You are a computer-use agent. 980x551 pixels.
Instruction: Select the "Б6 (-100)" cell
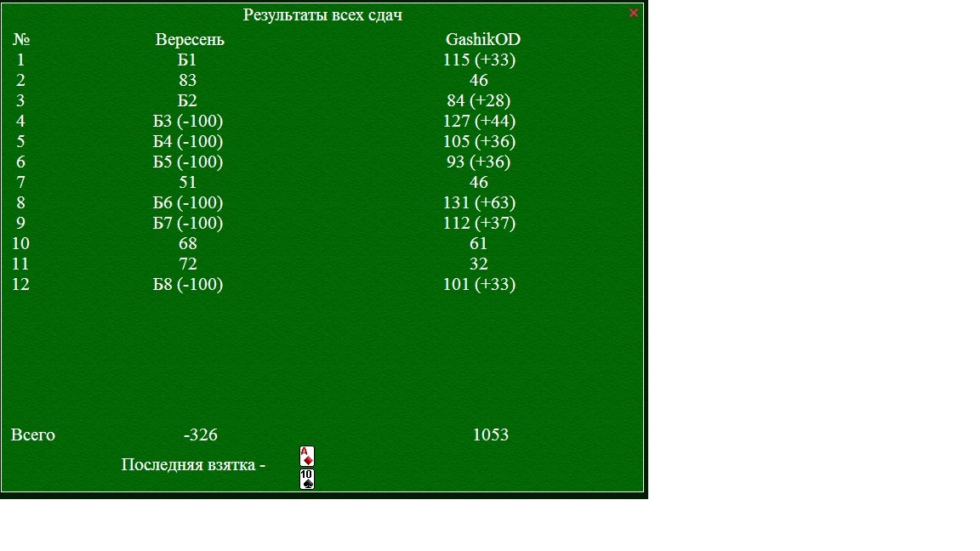click(x=187, y=203)
